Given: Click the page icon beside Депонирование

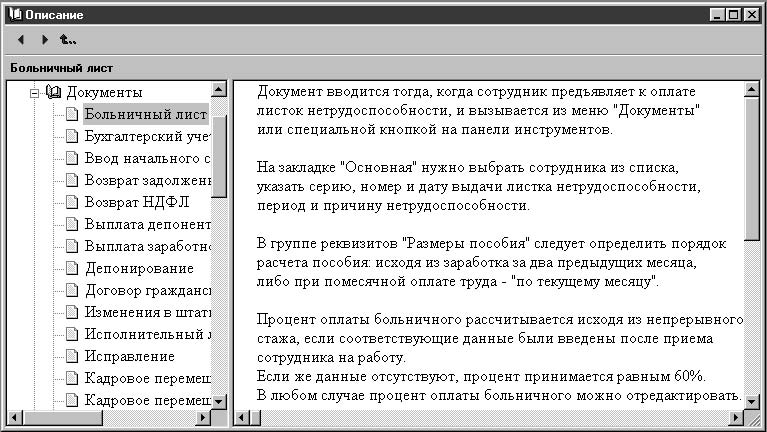Looking at the screenshot, I should [72, 268].
